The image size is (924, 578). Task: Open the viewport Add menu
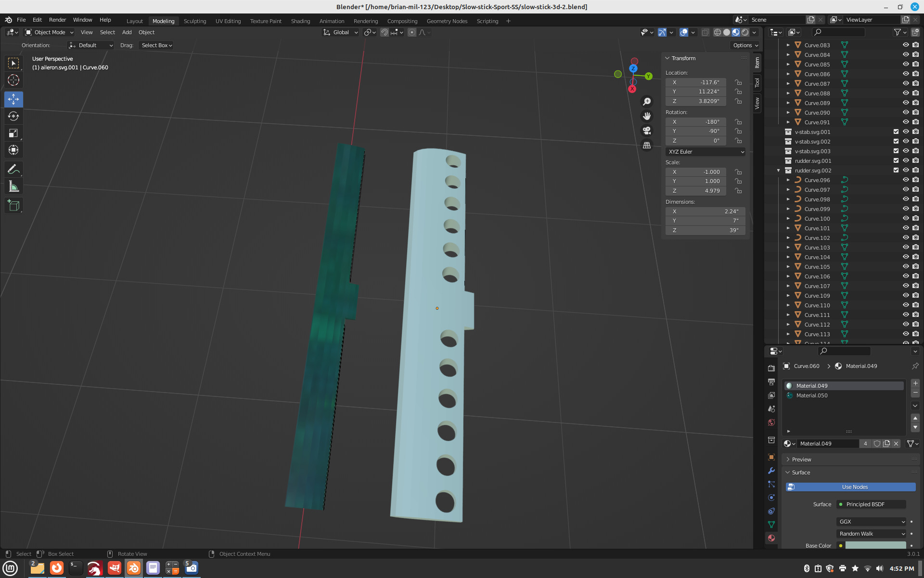point(127,32)
